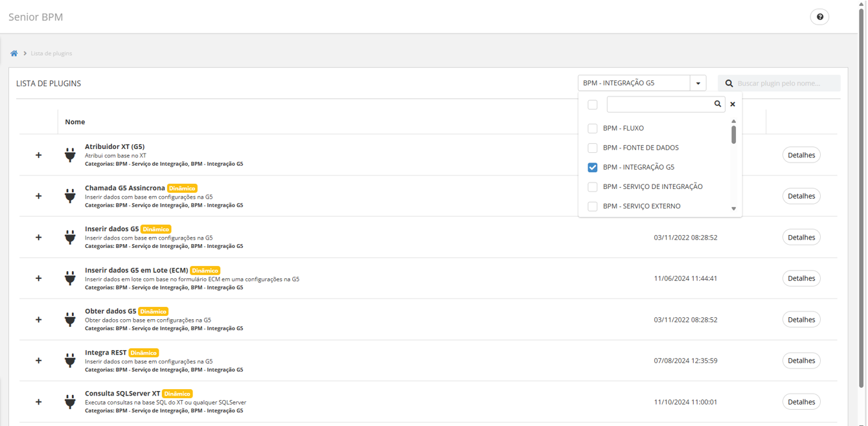This screenshot has width=868, height=426.
Task: Go to home via breadcrumb icon
Action: point(14,53)
